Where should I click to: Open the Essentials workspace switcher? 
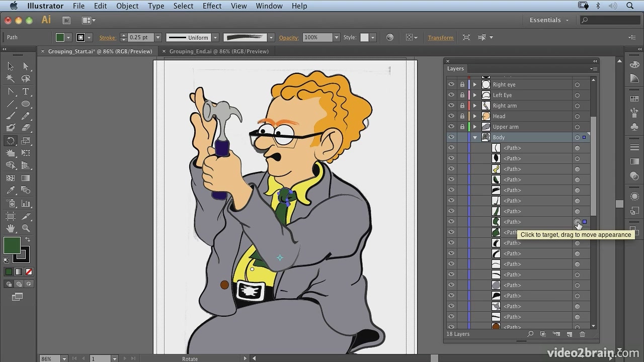549,20
